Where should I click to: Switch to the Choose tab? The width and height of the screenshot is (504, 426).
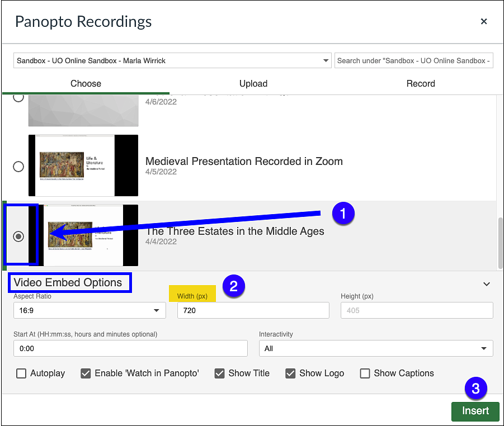[x=86, y=83]
